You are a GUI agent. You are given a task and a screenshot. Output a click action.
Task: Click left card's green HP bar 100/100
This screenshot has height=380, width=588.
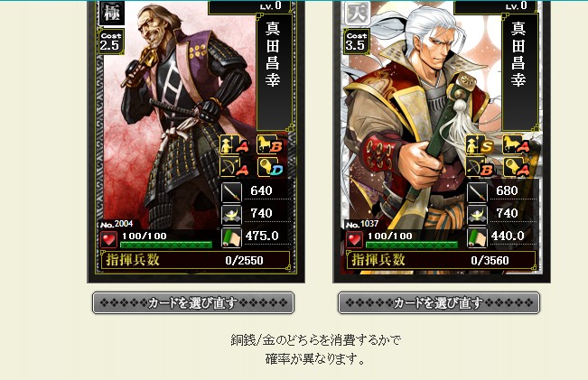(x=166, y=245)
